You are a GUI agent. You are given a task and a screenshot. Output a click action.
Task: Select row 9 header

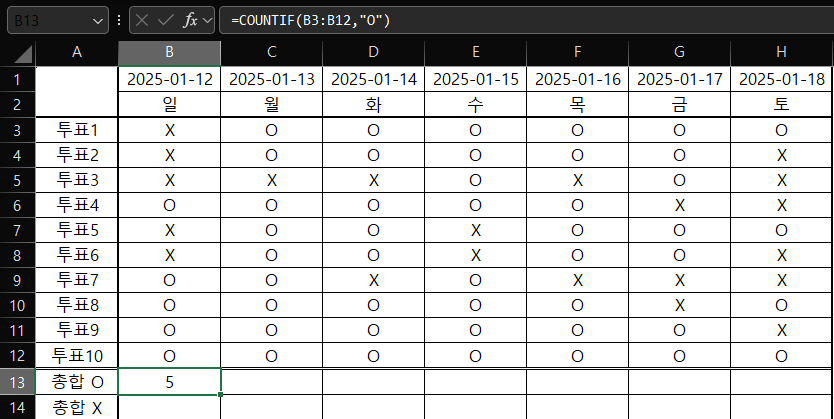click(18, 280)
